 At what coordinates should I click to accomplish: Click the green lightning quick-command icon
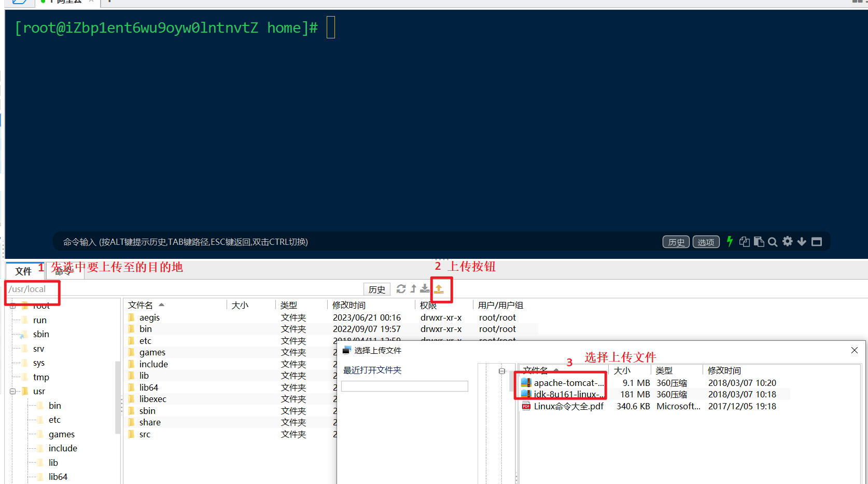730,242
